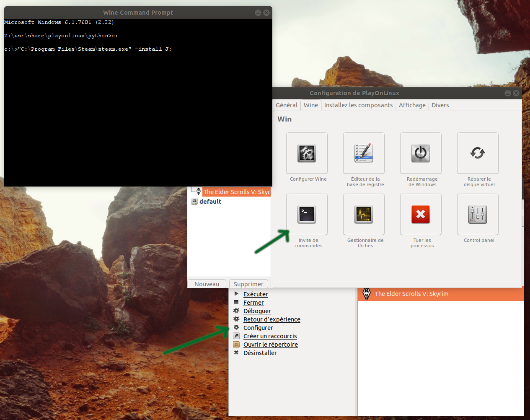Select the Affichage tab

click(412, 105)
